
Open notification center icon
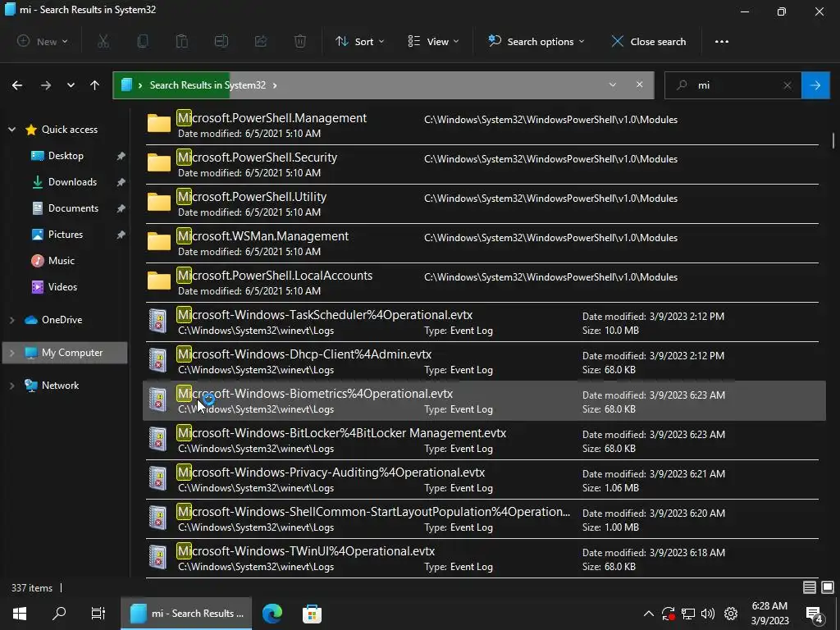click(815, 614)
